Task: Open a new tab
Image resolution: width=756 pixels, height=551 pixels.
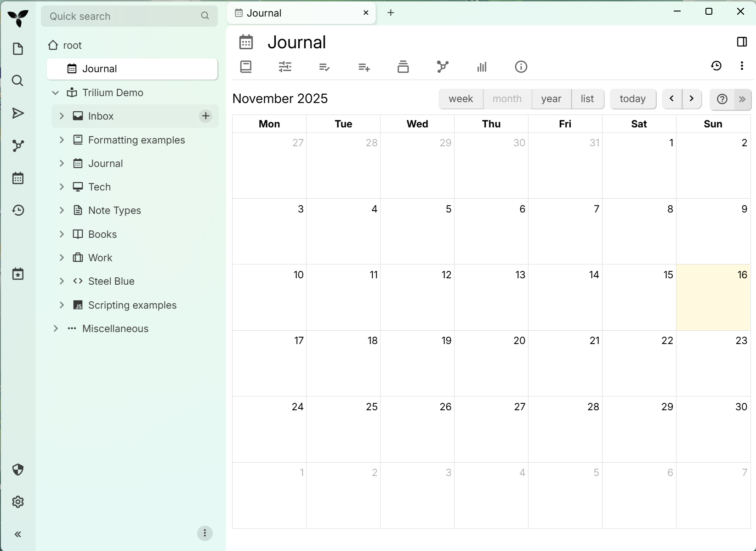Action: 391,13
